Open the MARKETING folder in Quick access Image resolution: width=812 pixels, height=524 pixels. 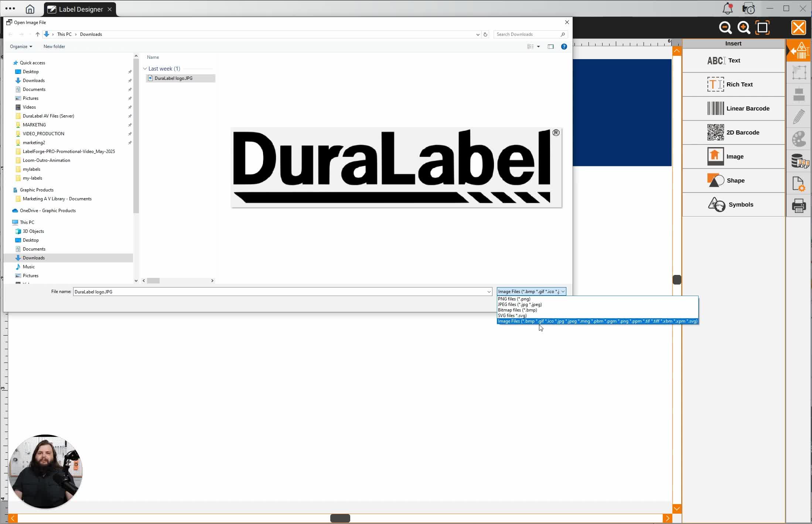[x=34, y=125]
